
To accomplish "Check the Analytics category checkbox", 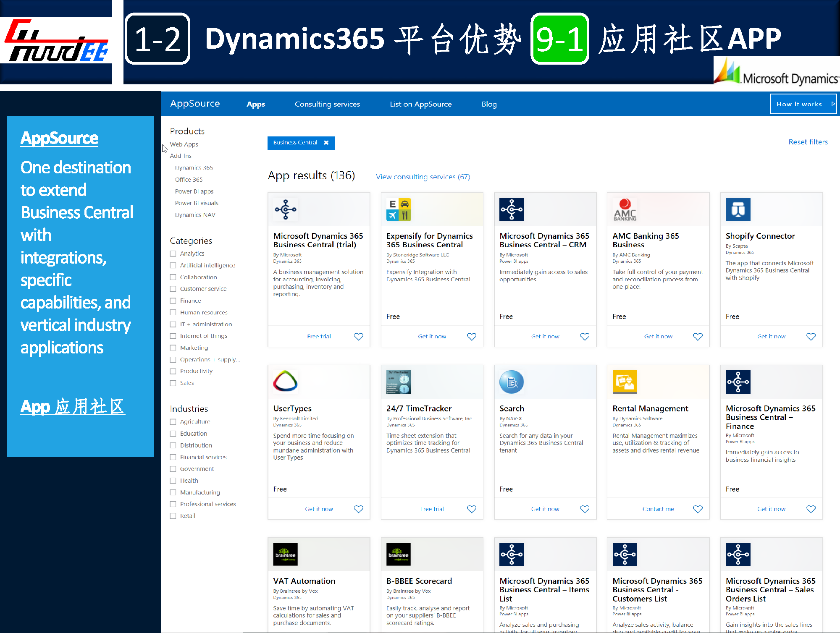I will [173, 254].
